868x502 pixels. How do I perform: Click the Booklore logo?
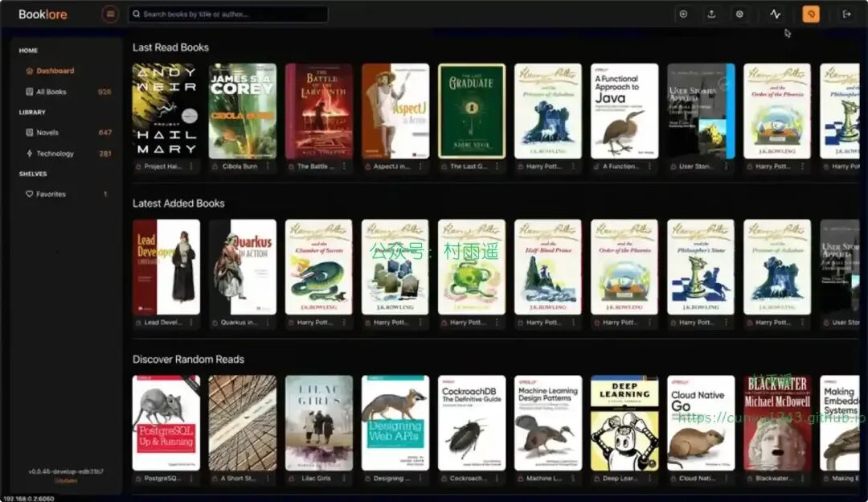pyautogui.click(x=43, y=14)
